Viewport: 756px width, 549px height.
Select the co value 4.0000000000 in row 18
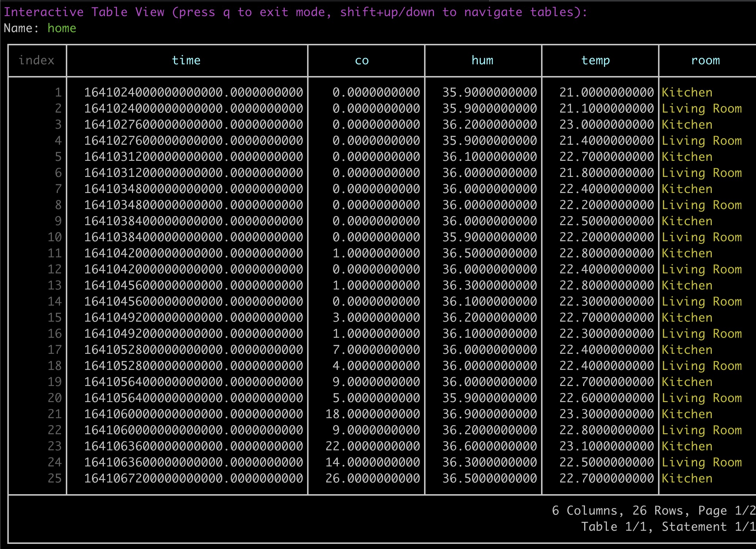pos(377,366)
